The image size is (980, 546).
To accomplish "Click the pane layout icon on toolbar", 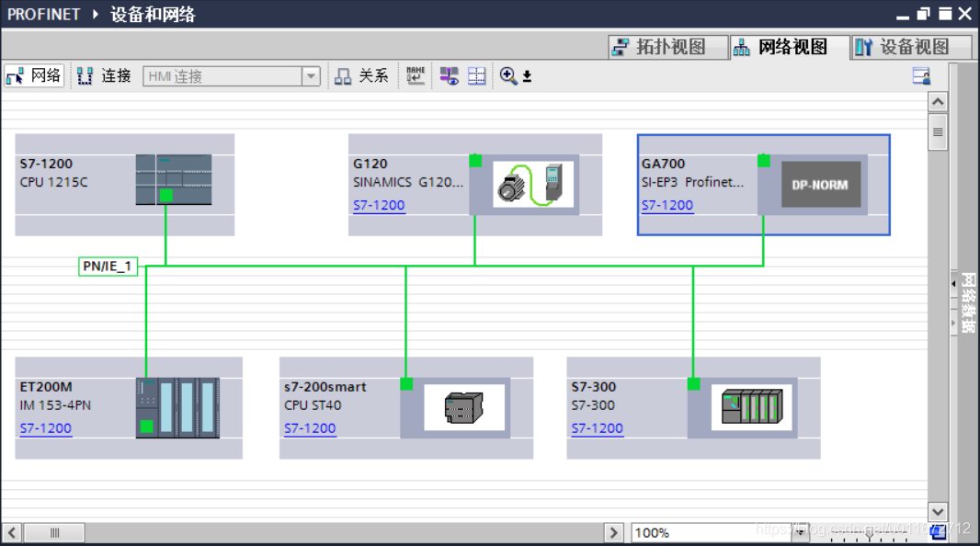I will click(921, 75).
